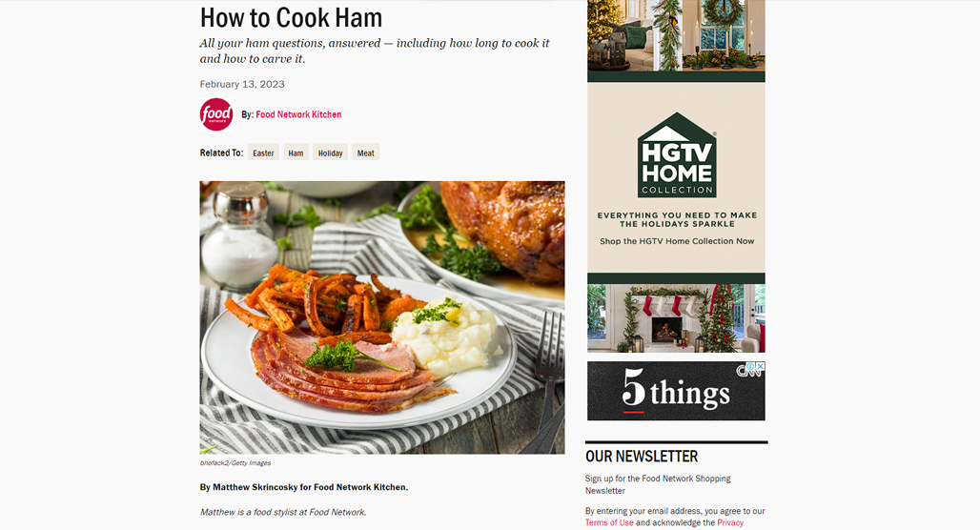Click the Food Network logo beside the byline
This screenshot has width=980, height=530.
216,114
